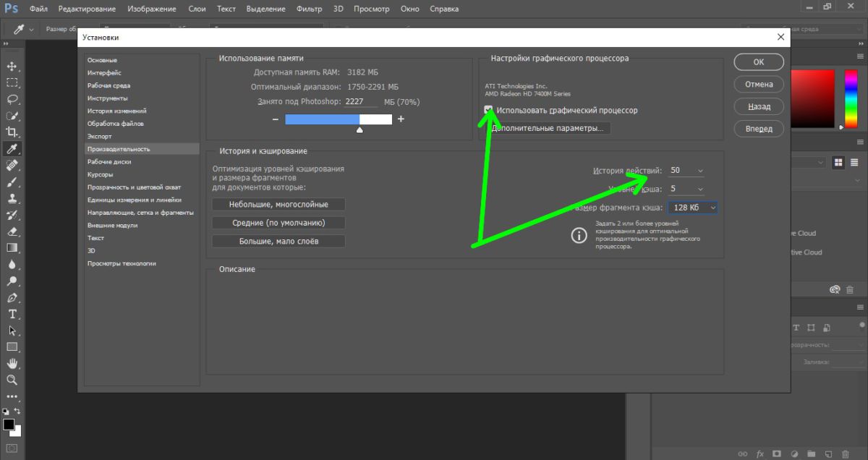Open 'Дополнительные параметры...' button

click(548, 129)
